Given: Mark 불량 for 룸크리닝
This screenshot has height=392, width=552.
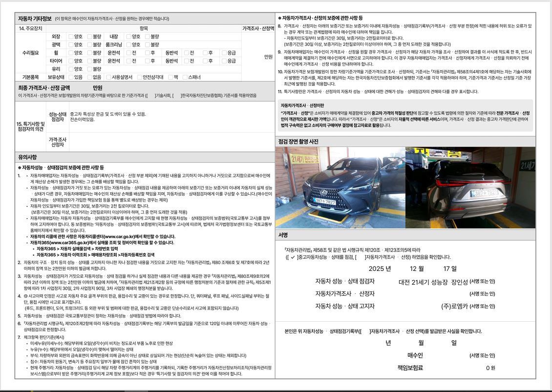Looking at the screenshot, I should click(x=148, y=45).
